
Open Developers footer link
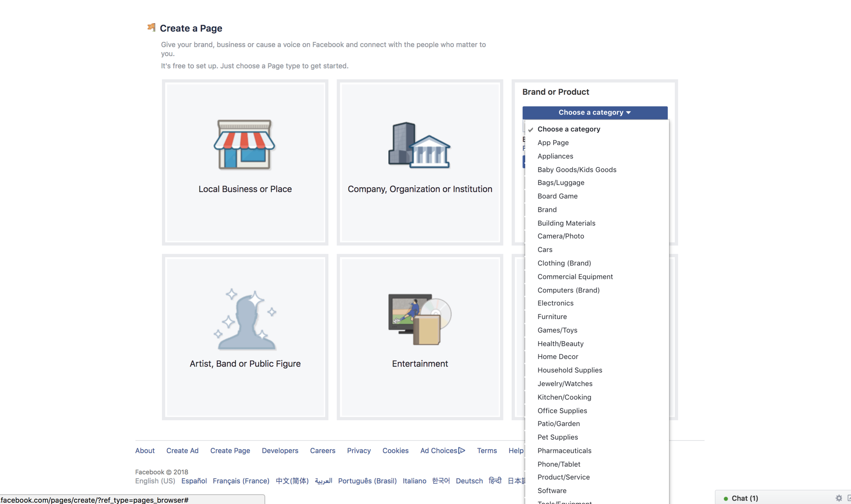coord(280,450)
